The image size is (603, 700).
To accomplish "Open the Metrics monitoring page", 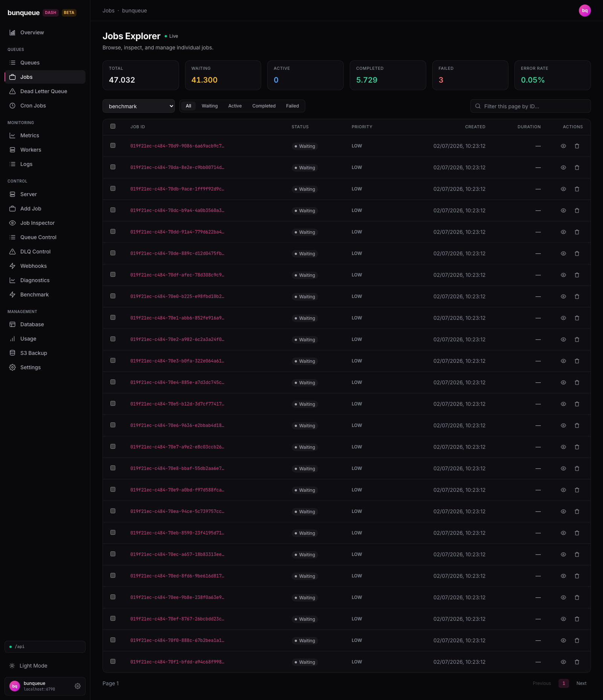I will 45,135.
